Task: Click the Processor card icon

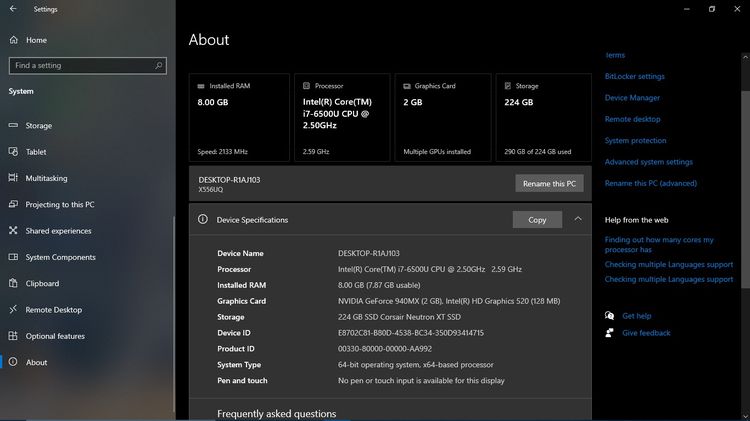Action: [x=306, y=86]
